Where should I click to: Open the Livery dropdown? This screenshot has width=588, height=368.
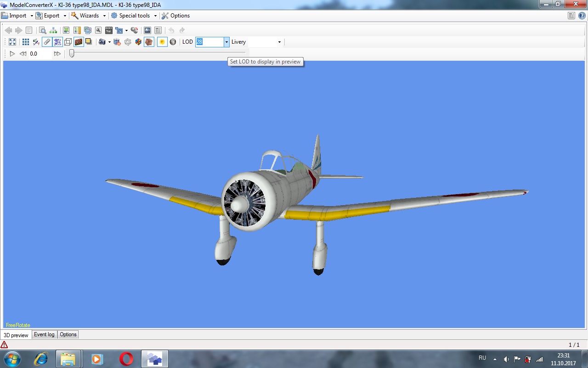click(x=279, y=42)
